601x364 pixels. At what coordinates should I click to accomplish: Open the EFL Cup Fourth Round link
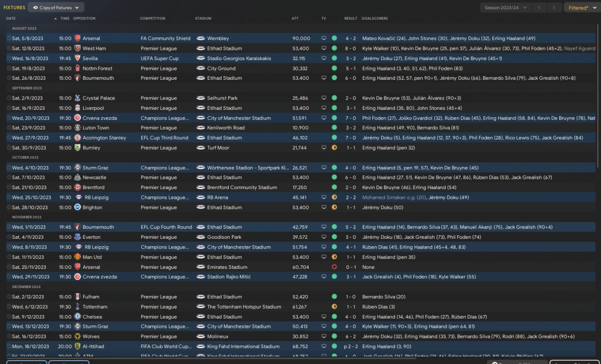(166, 227)
